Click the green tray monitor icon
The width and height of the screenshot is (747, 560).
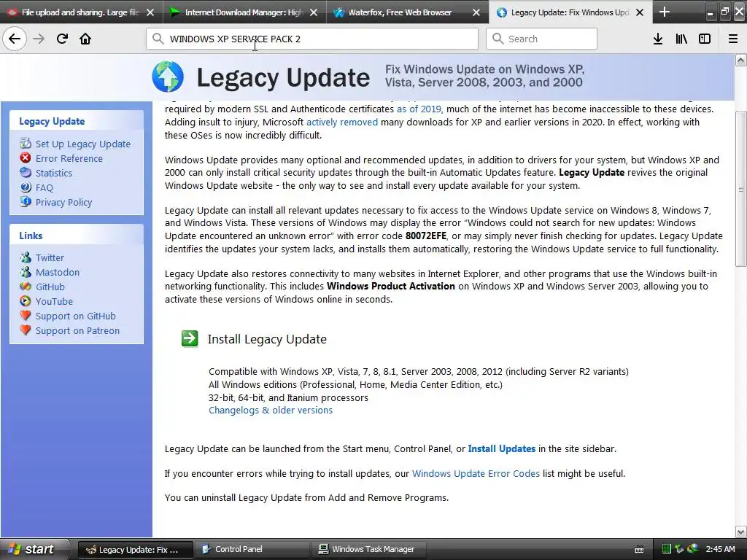point(667,549)
